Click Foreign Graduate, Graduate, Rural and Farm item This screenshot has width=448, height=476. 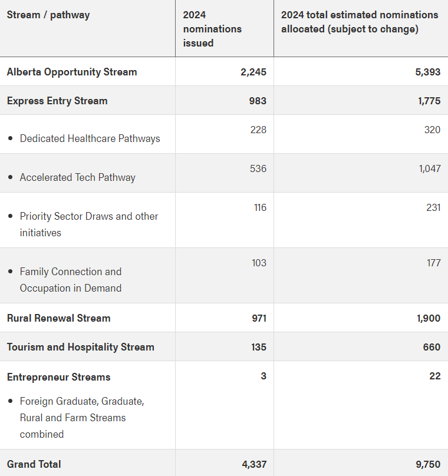pyautogui.click(x=82, y=418)
